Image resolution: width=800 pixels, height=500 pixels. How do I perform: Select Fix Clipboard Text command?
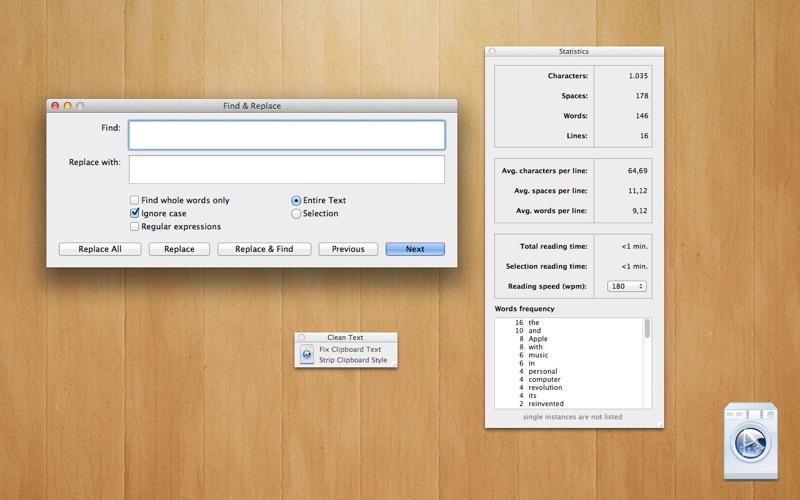click(x=350, y=349)
